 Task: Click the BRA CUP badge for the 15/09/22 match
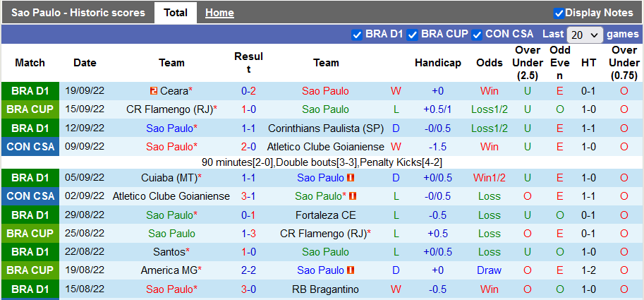pyautogui.click(x=30, y=109)
